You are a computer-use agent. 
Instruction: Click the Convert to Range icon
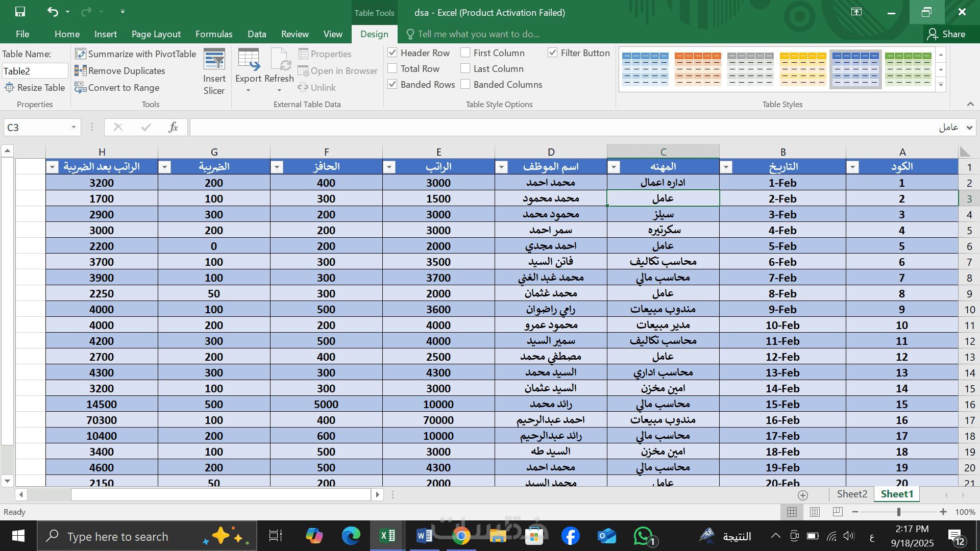click(81, 88)
